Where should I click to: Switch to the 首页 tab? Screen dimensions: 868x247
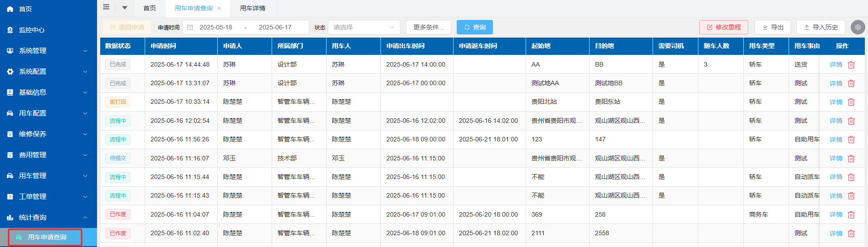150,8
